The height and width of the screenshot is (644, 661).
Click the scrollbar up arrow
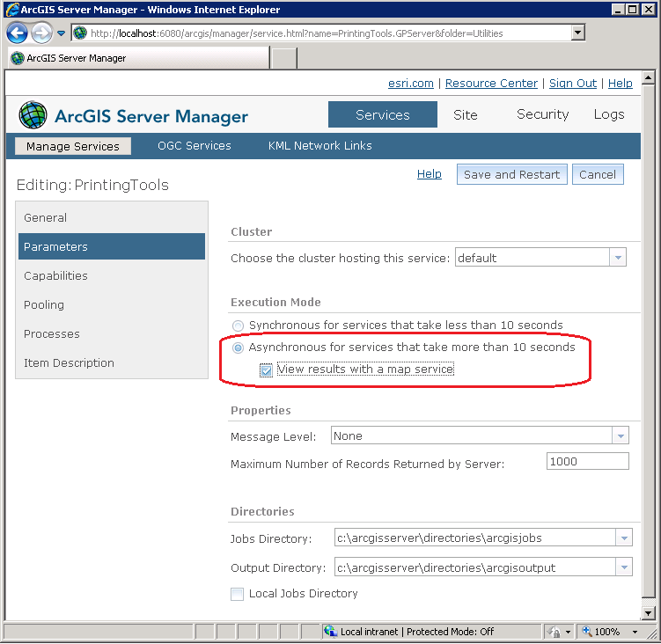click(649, 77)
